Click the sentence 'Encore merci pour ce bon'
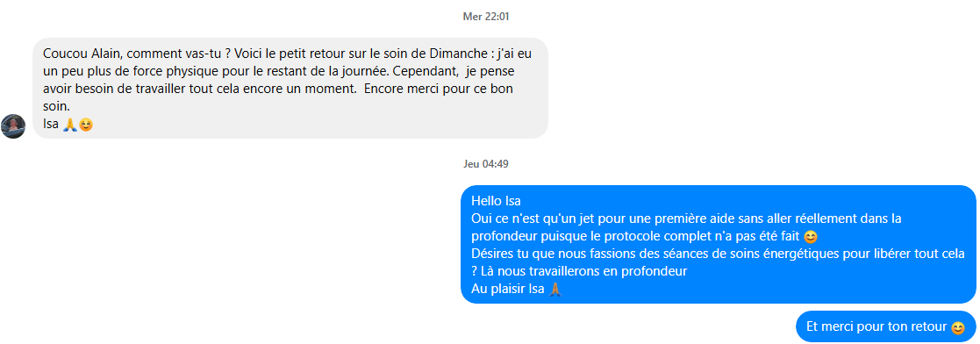980x344 pixels. 438,89
